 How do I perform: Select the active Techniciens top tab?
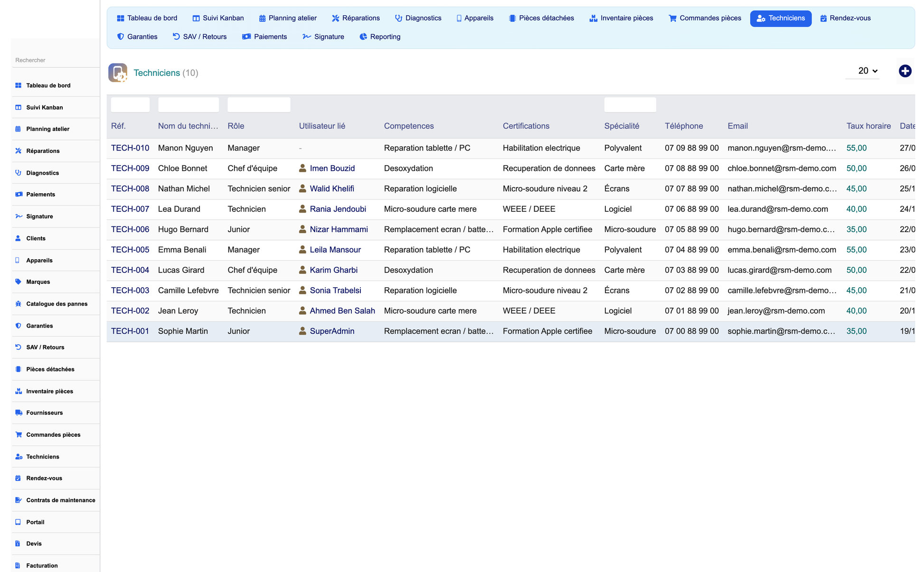(x=781, y=18)
